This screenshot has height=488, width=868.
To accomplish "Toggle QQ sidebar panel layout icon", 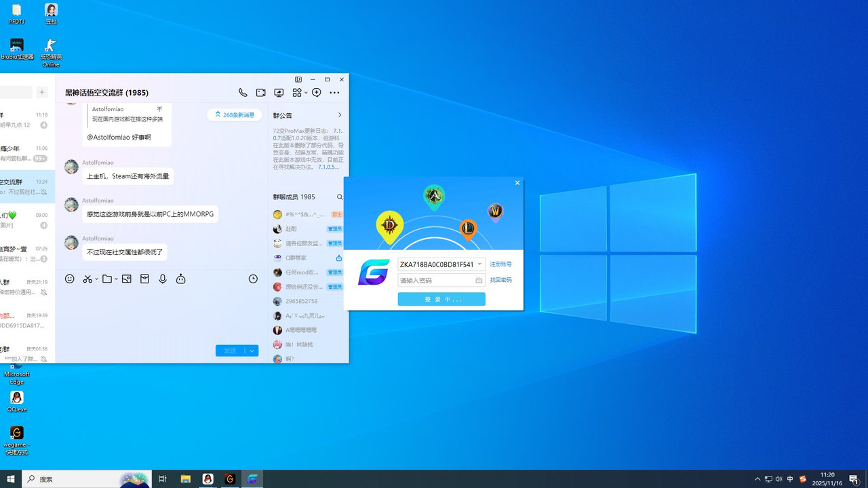I will point(298,79).
